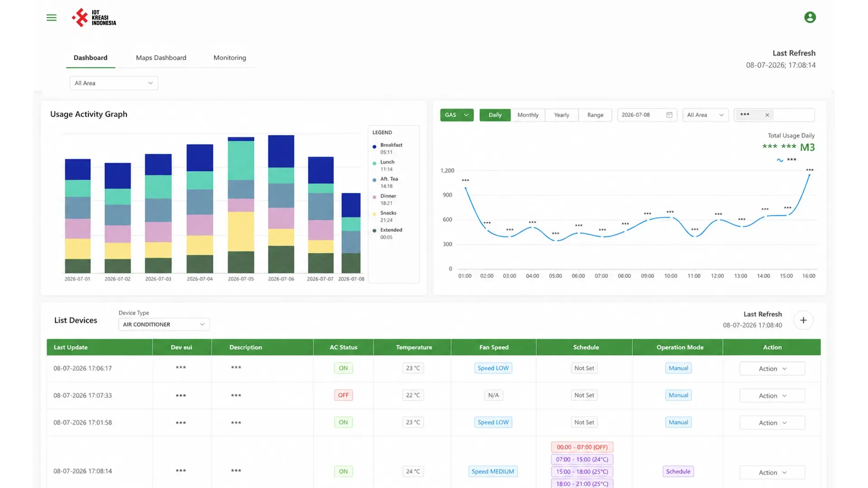Toggle Lunch series in the legend
This screenshot has width=868, height=488.
tap(384, 165)
